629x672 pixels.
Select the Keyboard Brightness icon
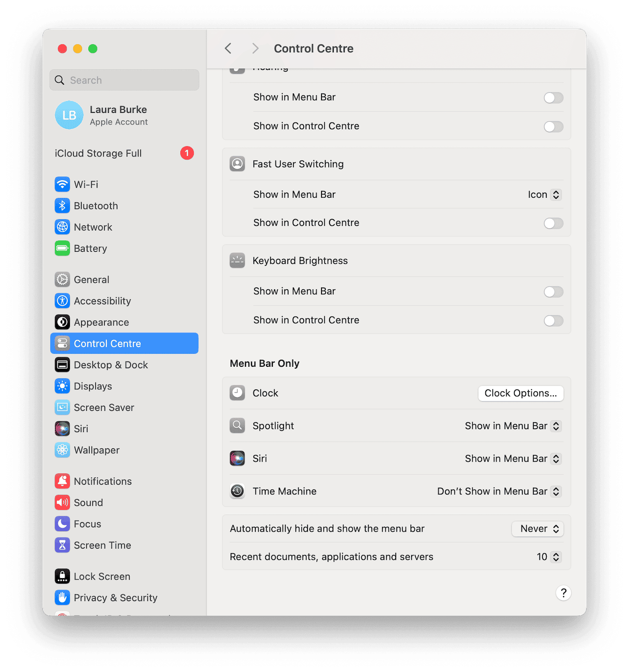238,260
